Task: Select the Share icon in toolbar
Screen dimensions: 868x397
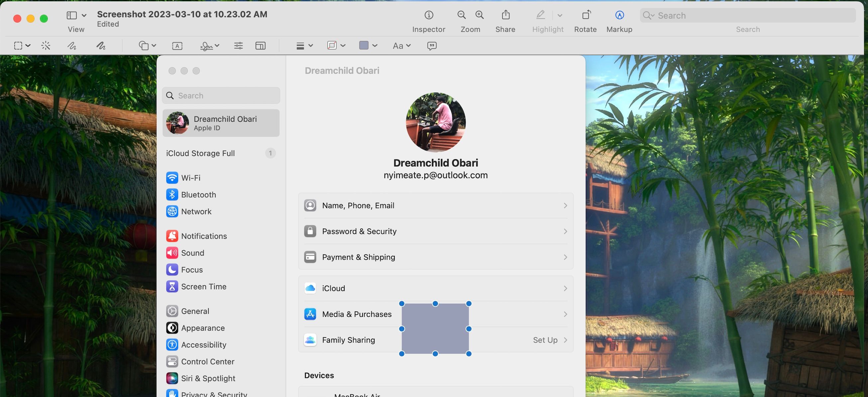Action: [x=505, y=14]
